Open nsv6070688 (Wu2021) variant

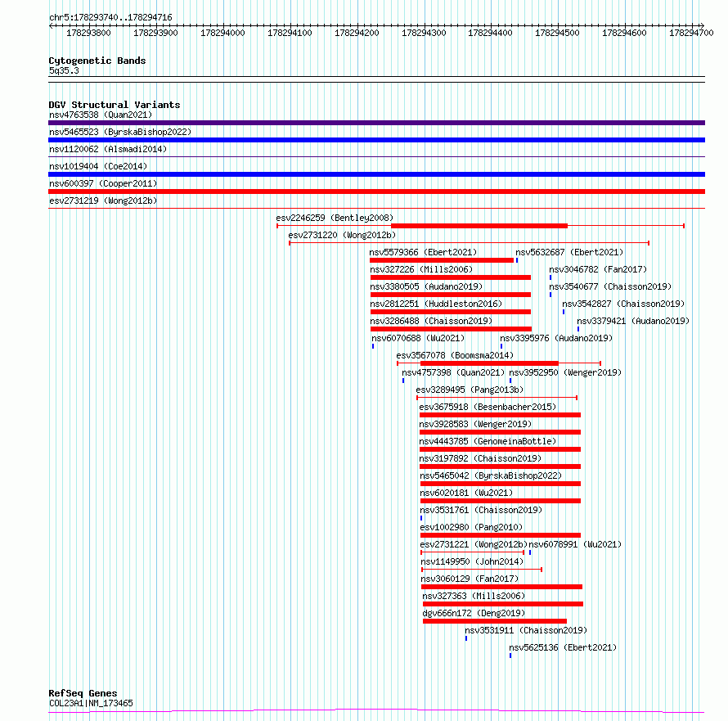pos(418,338)
